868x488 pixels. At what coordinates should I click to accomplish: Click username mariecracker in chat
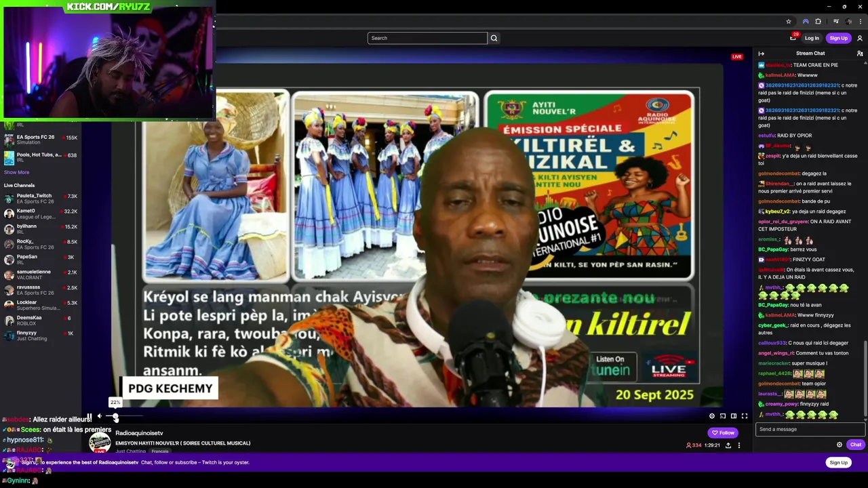(774, 363)
